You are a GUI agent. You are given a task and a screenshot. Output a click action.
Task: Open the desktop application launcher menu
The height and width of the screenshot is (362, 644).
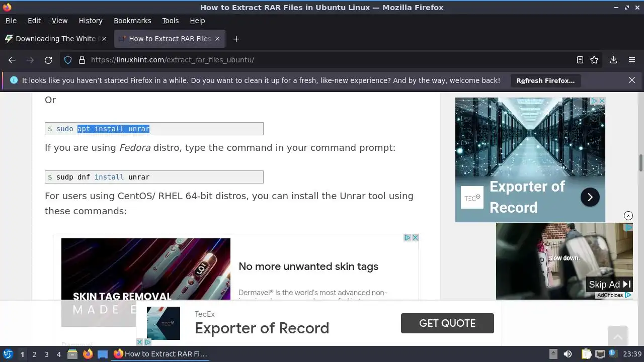point(8,354)
